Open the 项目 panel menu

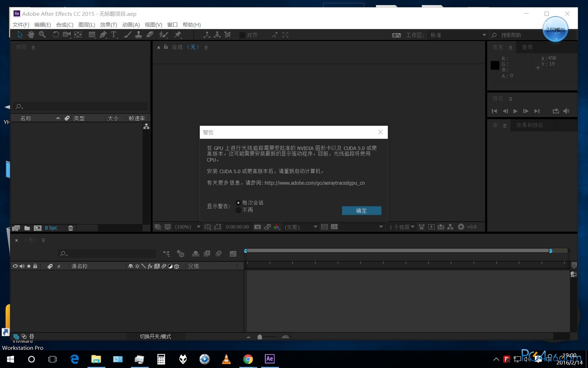tap(33, 47)
